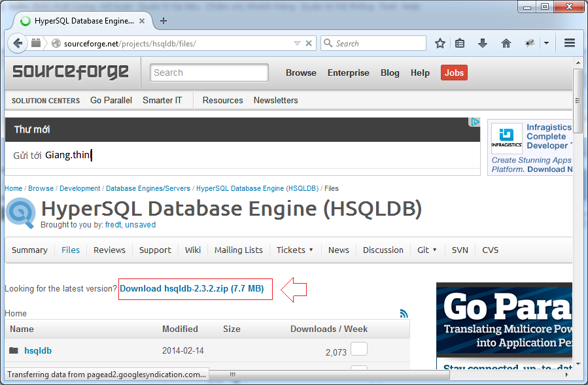Focus the browser Search field

(373, 43)
